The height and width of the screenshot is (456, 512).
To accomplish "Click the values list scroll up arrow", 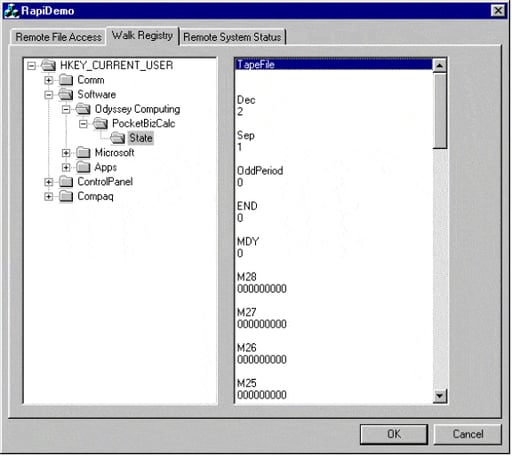I will tap(440, 66).
